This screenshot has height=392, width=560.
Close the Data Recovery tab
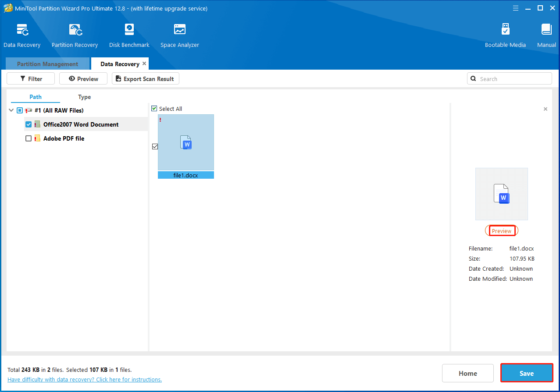[x=144, y=64]
